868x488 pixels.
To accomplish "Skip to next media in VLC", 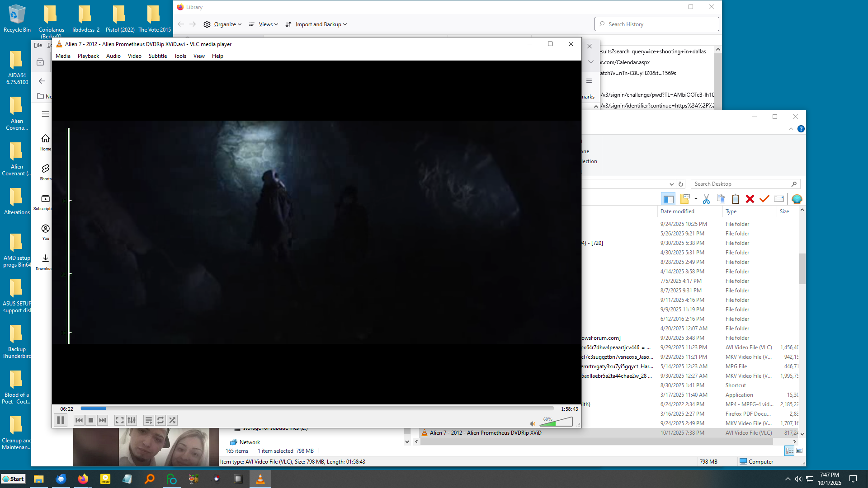I will coord(103,420).
